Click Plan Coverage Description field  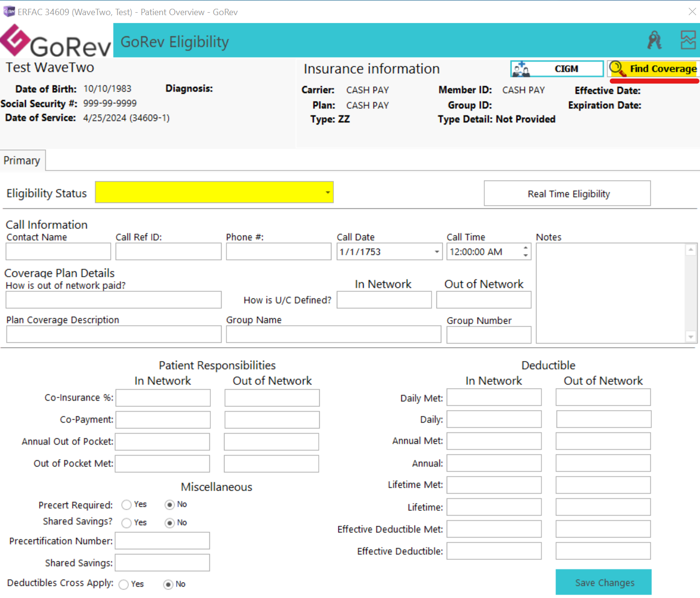pos(114,334)
